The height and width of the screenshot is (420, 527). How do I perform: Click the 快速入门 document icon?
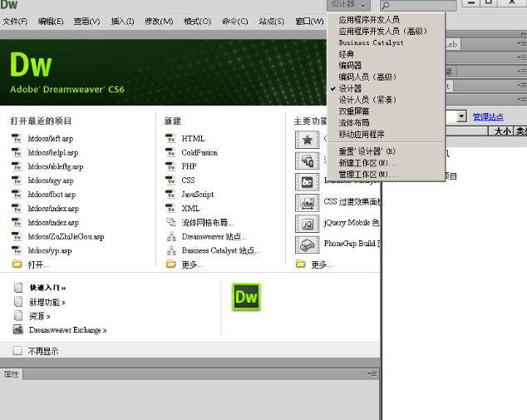18,288
